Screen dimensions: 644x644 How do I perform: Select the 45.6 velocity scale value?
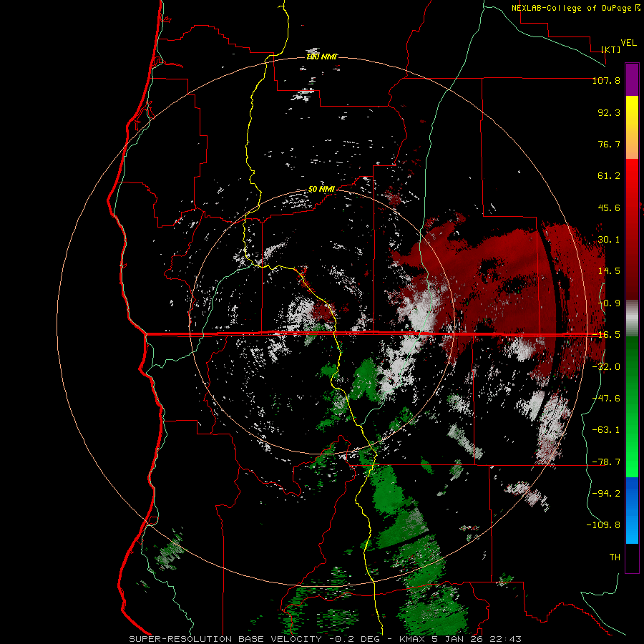(609, 208)
